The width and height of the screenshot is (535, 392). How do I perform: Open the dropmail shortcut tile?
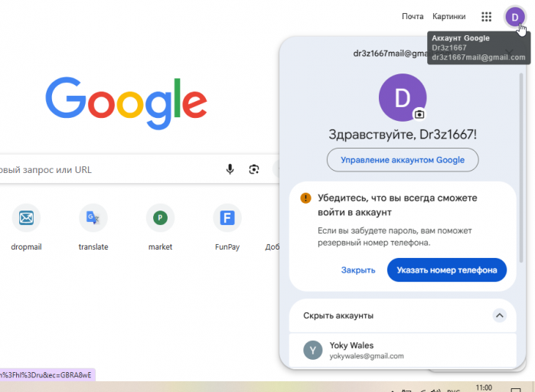(26, 227)
